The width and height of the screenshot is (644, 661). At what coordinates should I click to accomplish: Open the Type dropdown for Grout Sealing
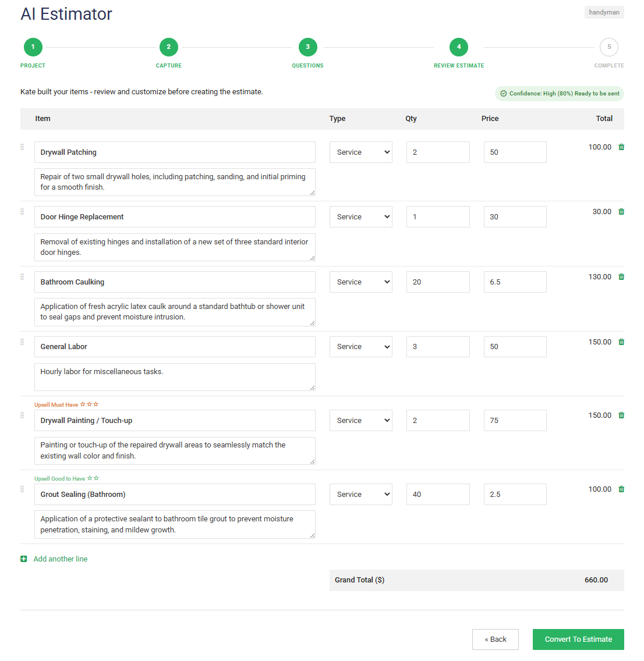(x=360, y=494)
